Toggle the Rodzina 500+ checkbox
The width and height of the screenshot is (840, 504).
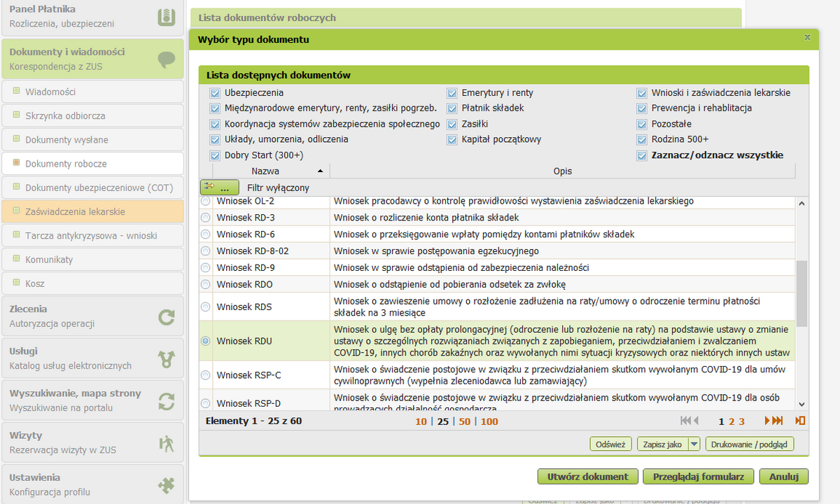[642, 139]
